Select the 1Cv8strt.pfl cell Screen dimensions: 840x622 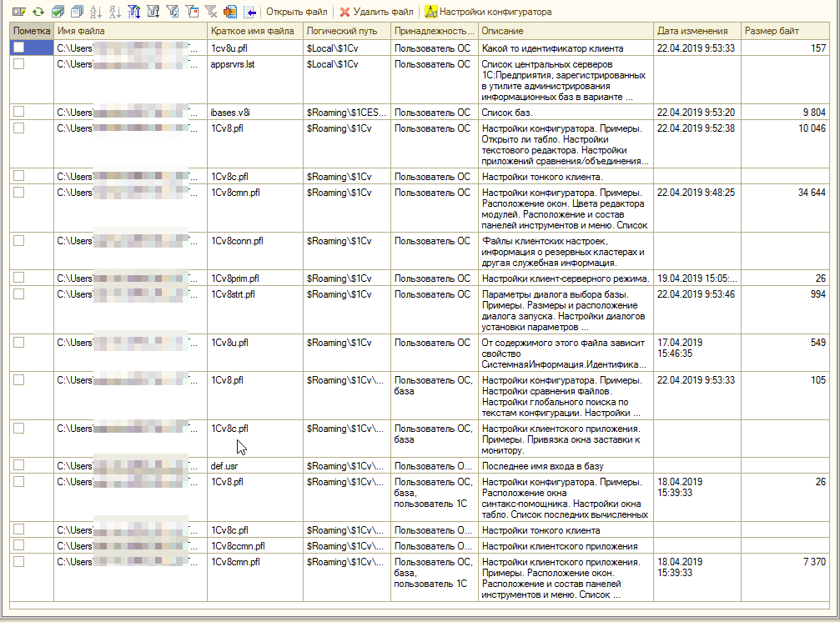pos(255,310)
